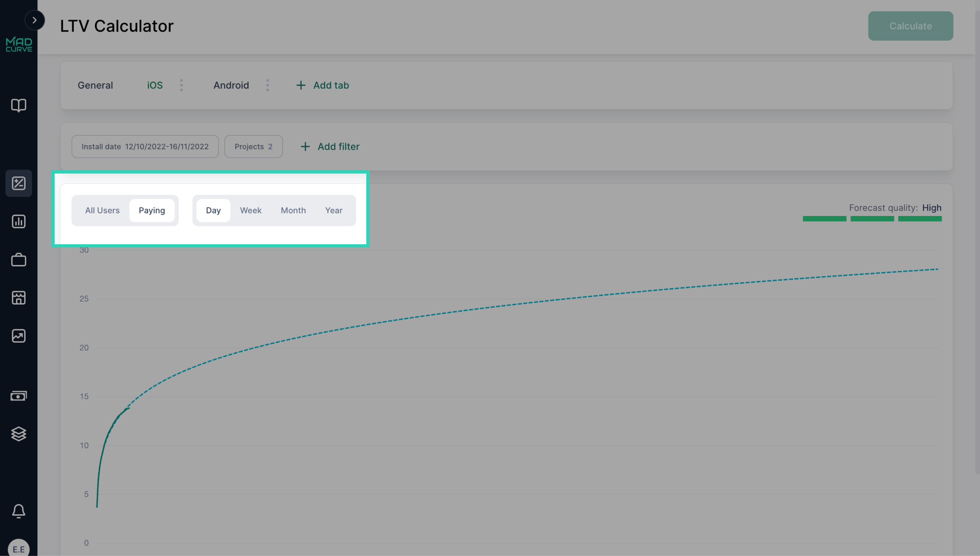Switch to the General tab
The height and width of the screenshot is (556, 980).
pyautogui.click(x=95, y=85)
